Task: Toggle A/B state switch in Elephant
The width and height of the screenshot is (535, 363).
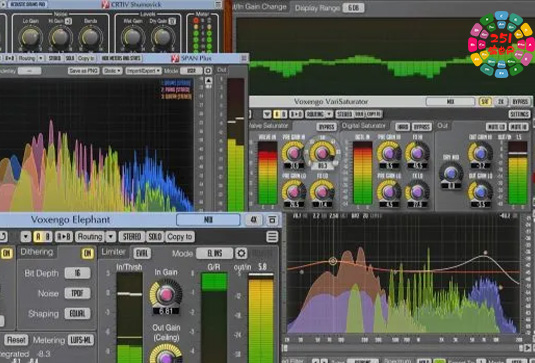Action: (x=43, y=236)
